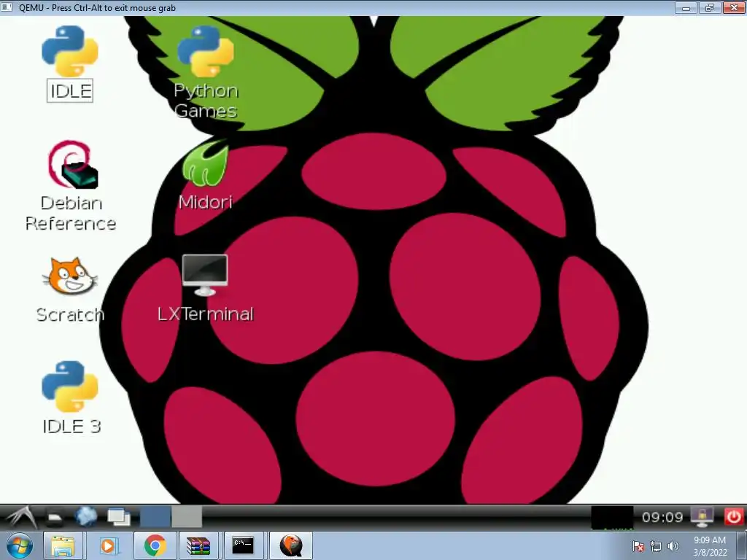Image resolution: width=747 pixels, height=560 pixels.
Task: Click the network tray icon
Action: (x=656, y=546)
